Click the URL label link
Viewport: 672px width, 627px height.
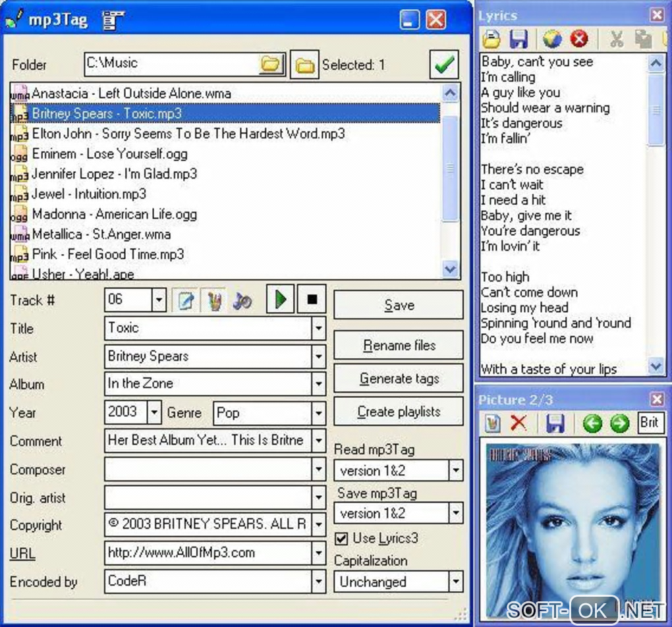[x=22, y=553]
